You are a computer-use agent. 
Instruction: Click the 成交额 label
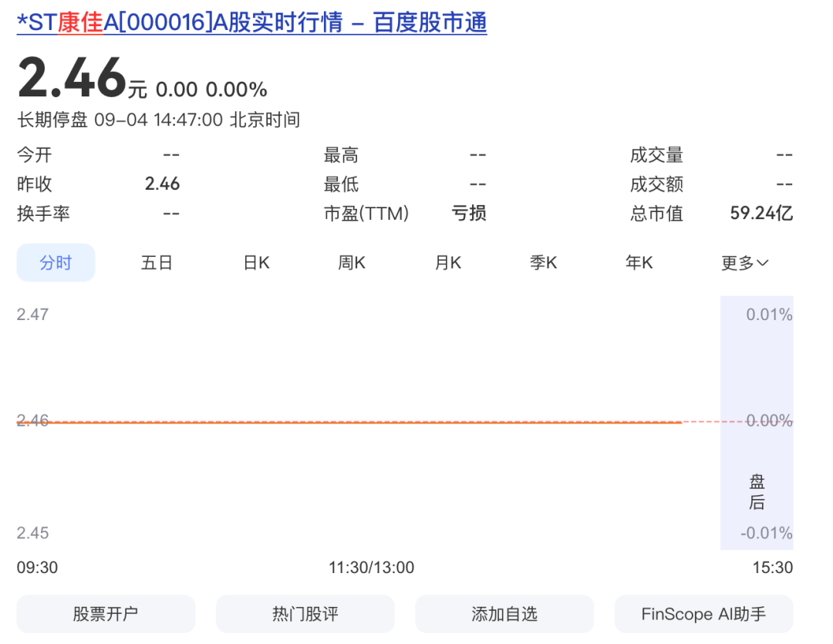pyautogui.click(x=656, y=184)
